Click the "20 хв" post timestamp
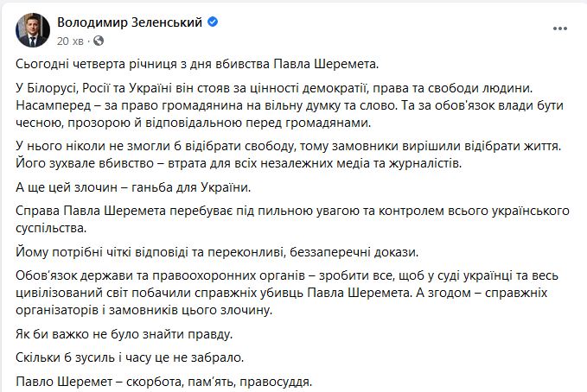This screenshot has width=587, height=392. [71, 40]
